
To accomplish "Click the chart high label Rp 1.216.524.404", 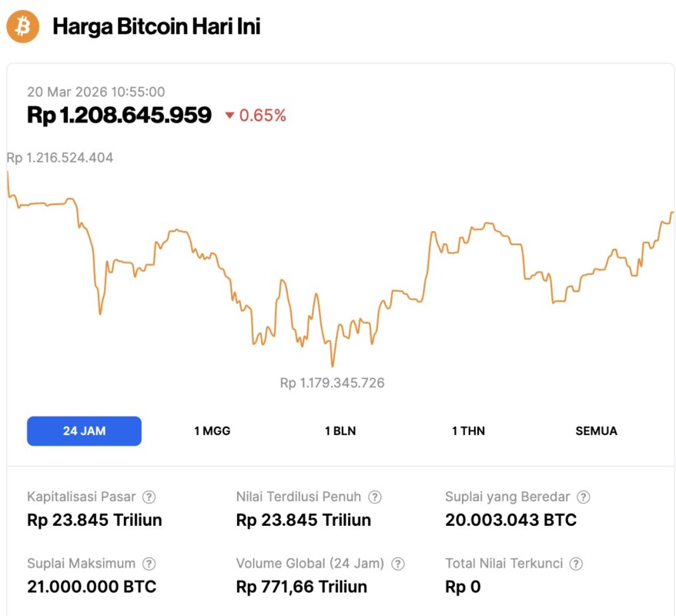I will coord(60,158).
